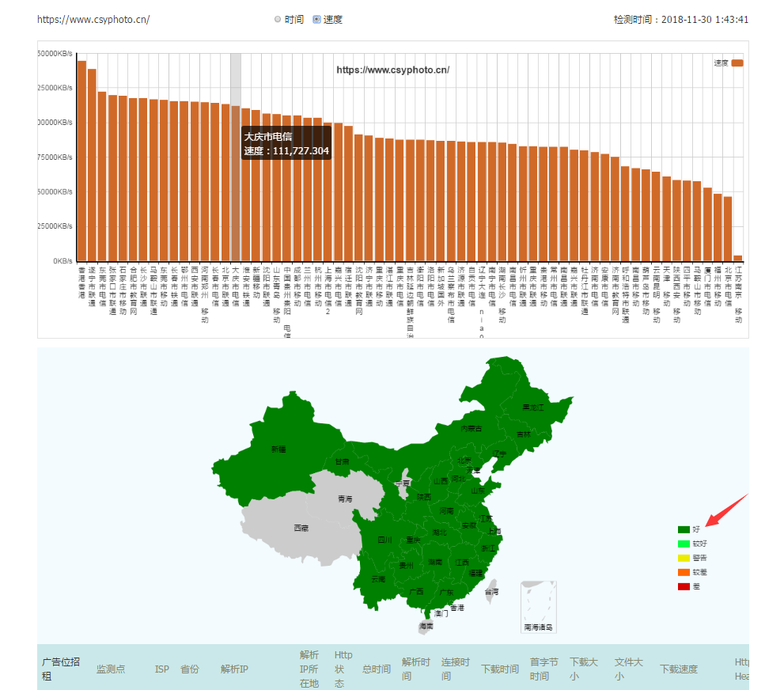Open the 南海诸岛 inset thumbnail
The height and width of the screenshot is (690, 784).
538,607
